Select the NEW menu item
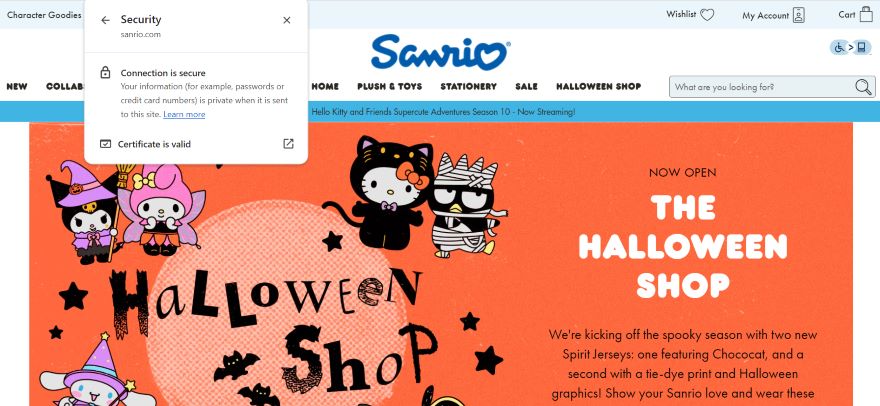This screenshot has height=406, width=880. click(x=17, y=86)
